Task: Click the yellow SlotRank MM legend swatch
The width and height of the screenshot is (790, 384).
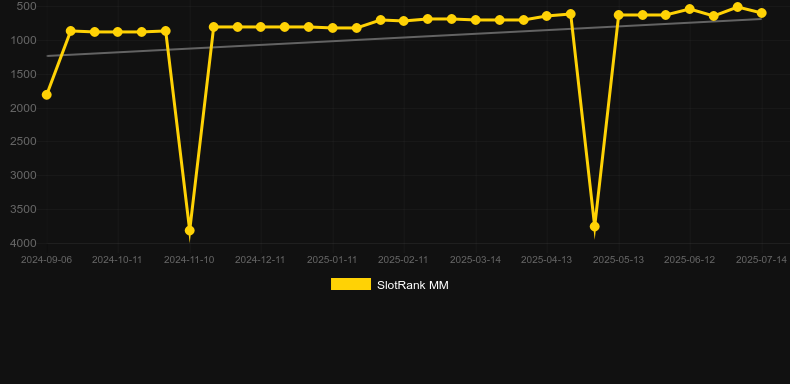Action: tap(351, 284)
